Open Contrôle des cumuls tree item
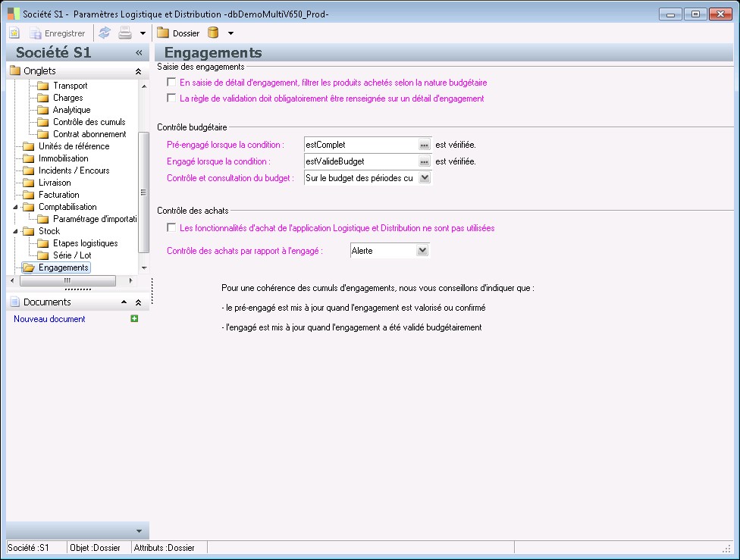This screenshot has height=560, width=740. (x=89, y=122)
